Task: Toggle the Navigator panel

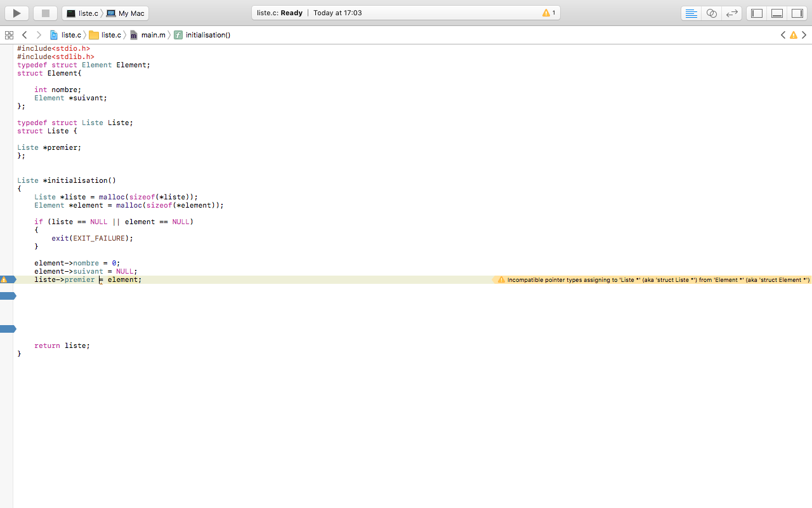Action: (757, 13)
